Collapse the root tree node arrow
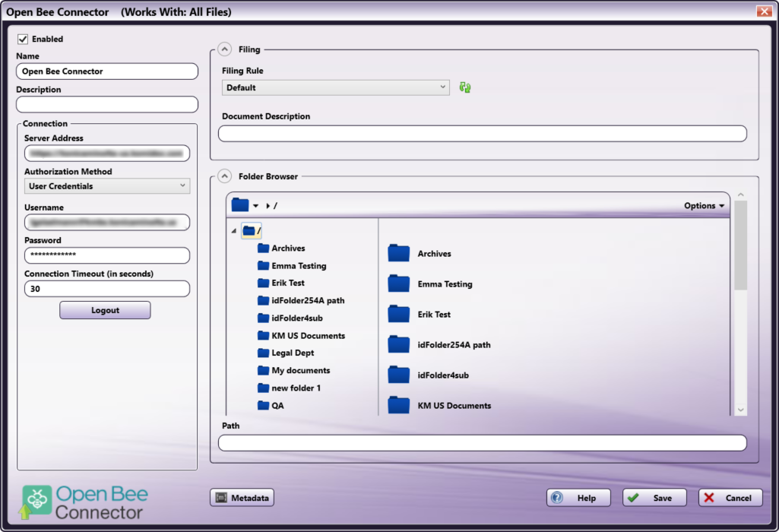The height and width of the screenshot is (532, 779). (234, 230)
